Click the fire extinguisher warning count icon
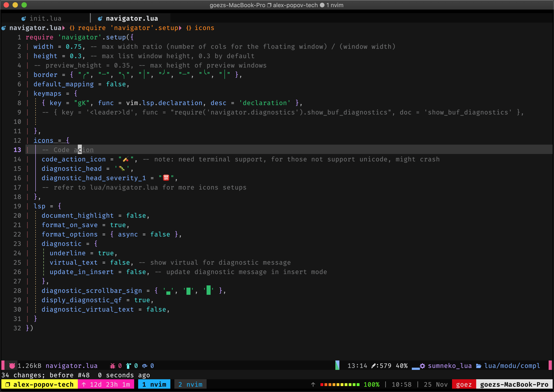This screenshot has height=392, width=554. tap(128, 366)
